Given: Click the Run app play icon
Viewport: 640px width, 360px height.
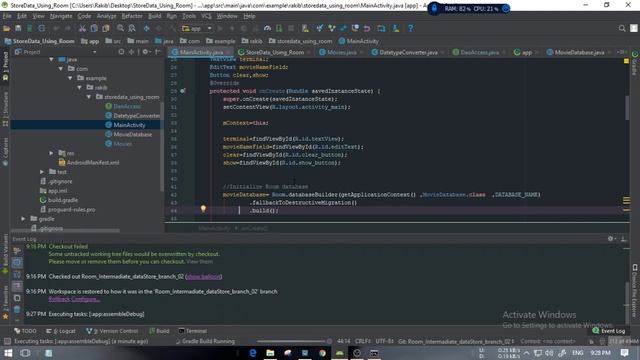Looking at the screenshot, I should (220, 29).
